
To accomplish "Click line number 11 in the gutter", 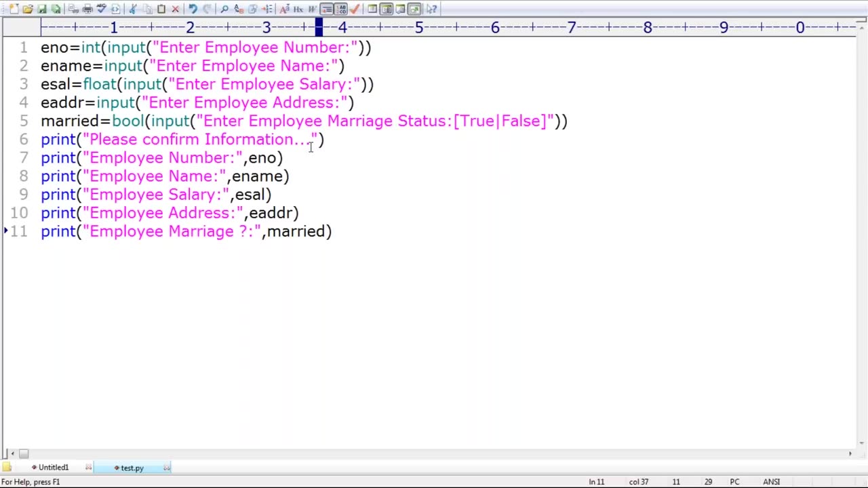I will click(20, 231).
